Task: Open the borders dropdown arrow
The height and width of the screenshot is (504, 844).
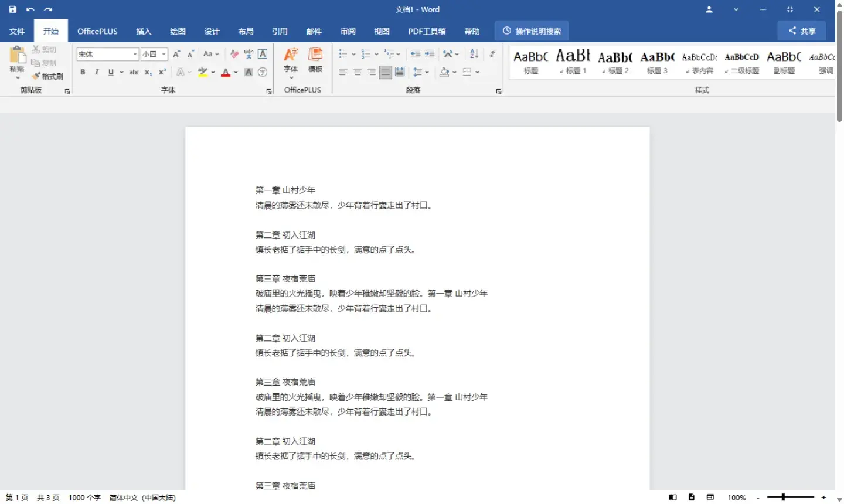Action: click(478, 72)
